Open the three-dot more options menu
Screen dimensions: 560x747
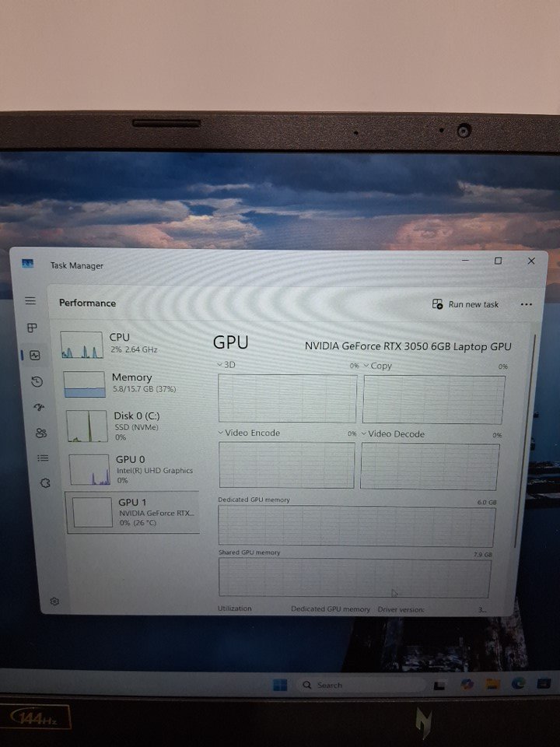(x=527, y=304)
